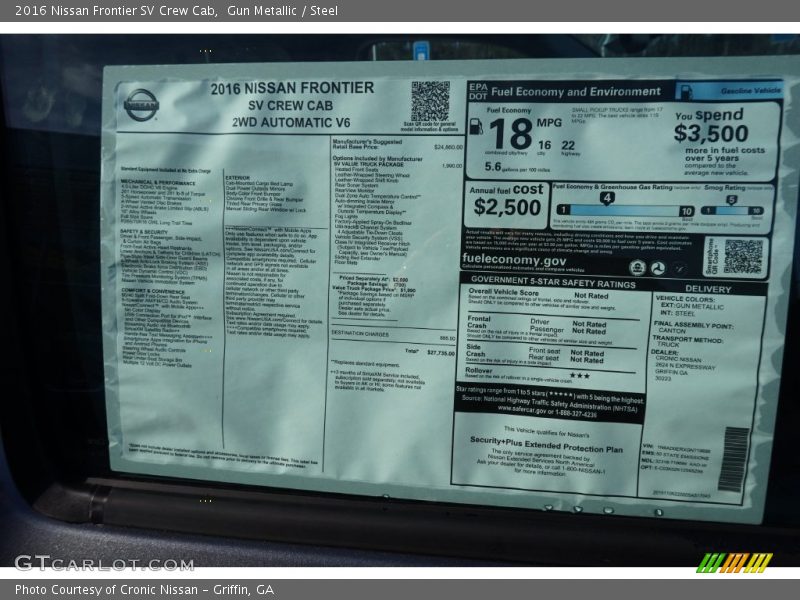
Task: Click the 'DELIVERY' section header
Action: tap(708, 289)
